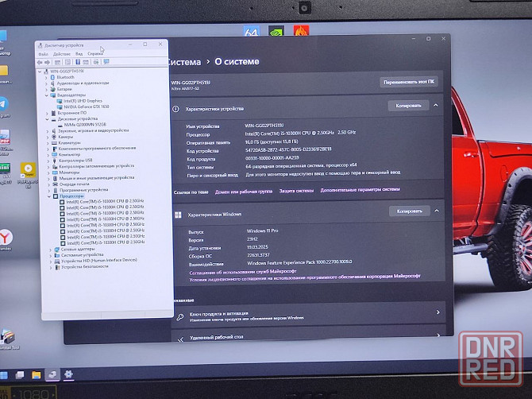This screenshot has width=532, height=399.
Task: Collapse the WIN-GG02PTH519J root node
Action: pyautogui.click(x=40, y=72)
